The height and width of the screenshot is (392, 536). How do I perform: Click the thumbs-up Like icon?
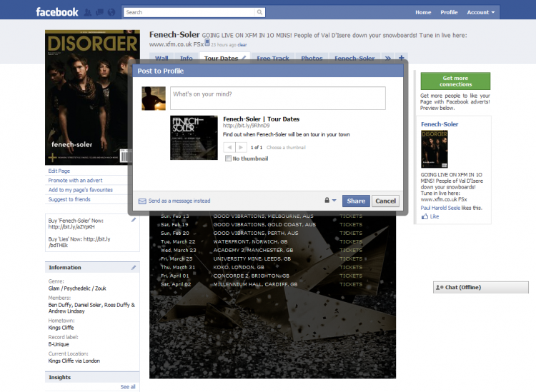[x=425, y=216]
